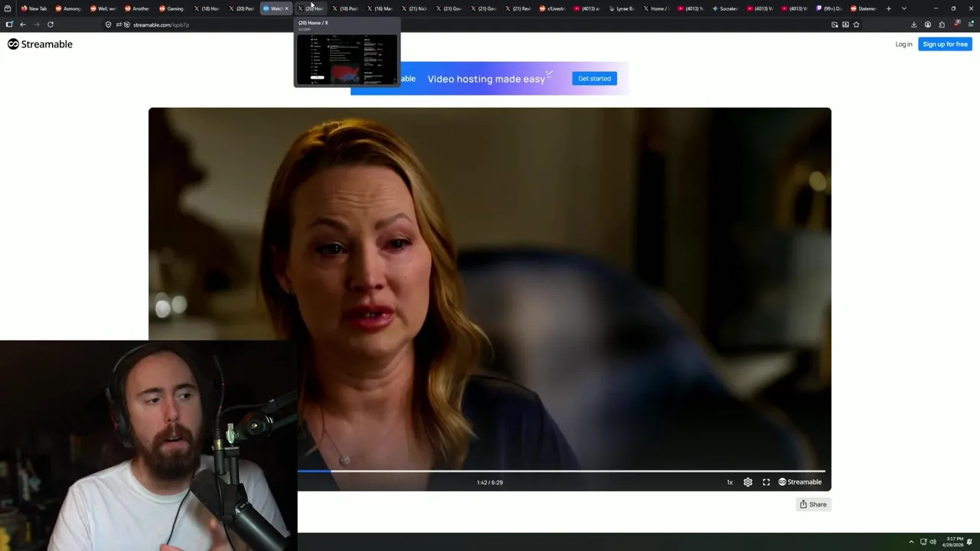Open the video settings gear
This screenshot has height=551, width=980.
pyautogui.click(x=748, y=482)
